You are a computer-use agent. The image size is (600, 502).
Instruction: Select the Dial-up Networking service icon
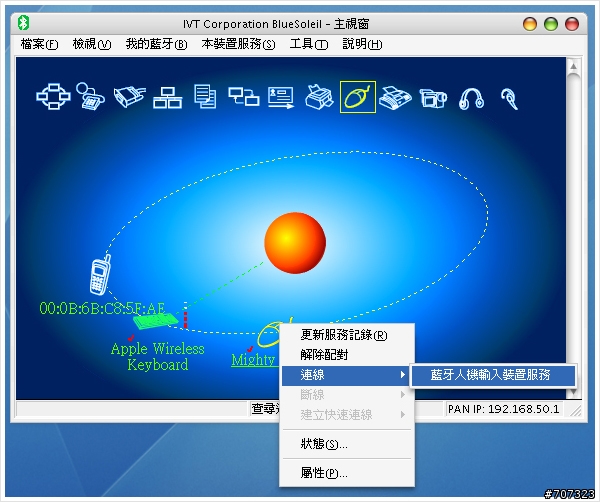tap(90, 96)
